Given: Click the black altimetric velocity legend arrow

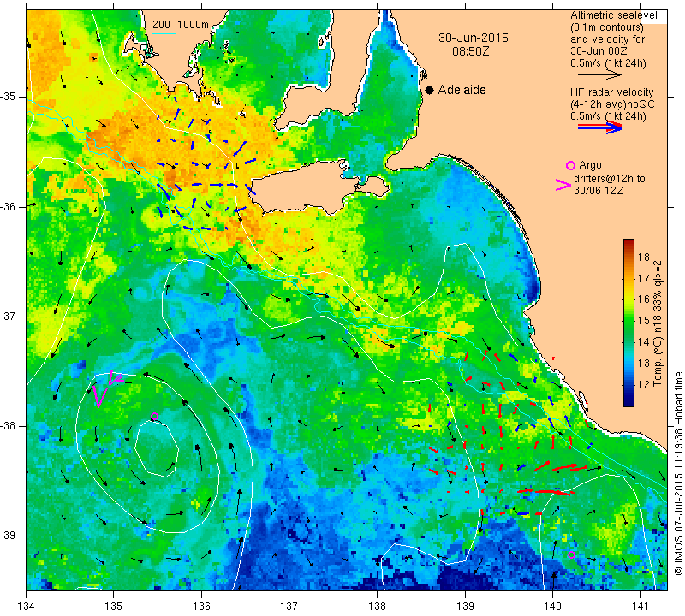Looking at the screenshot, I should point(599,75).
